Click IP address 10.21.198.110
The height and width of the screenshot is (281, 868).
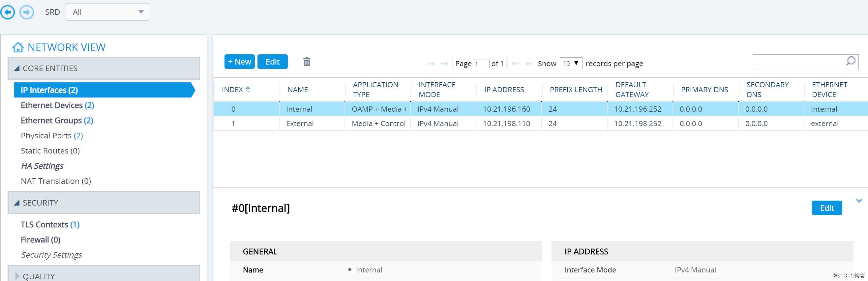(506, 124)
